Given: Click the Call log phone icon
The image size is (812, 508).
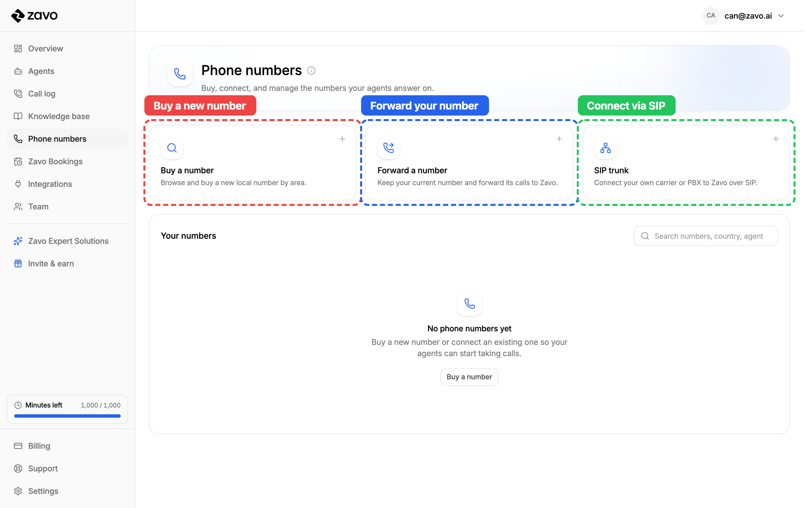Looking at the screenshot, I should pos(18,93).
